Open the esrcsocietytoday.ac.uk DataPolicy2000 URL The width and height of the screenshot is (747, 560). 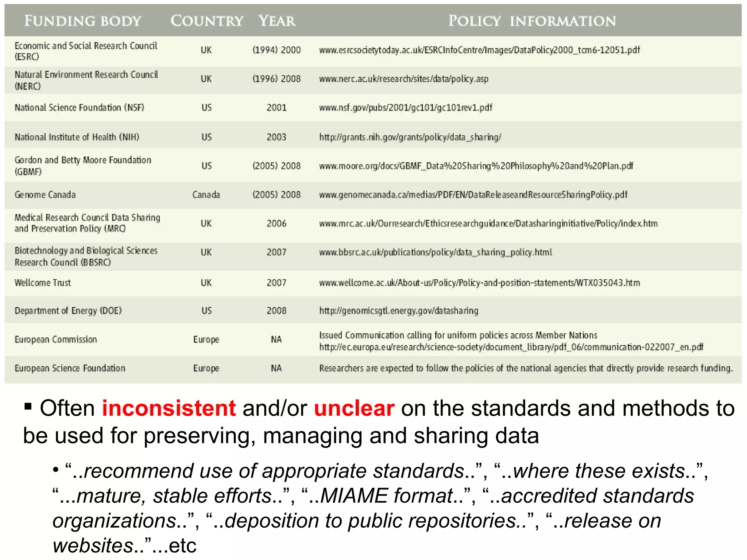479,50
